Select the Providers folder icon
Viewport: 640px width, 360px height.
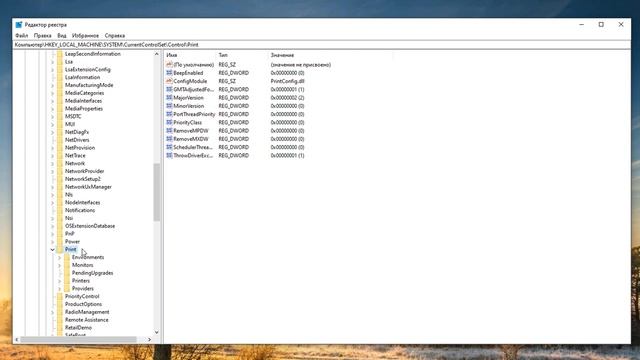tap(67, 289)
